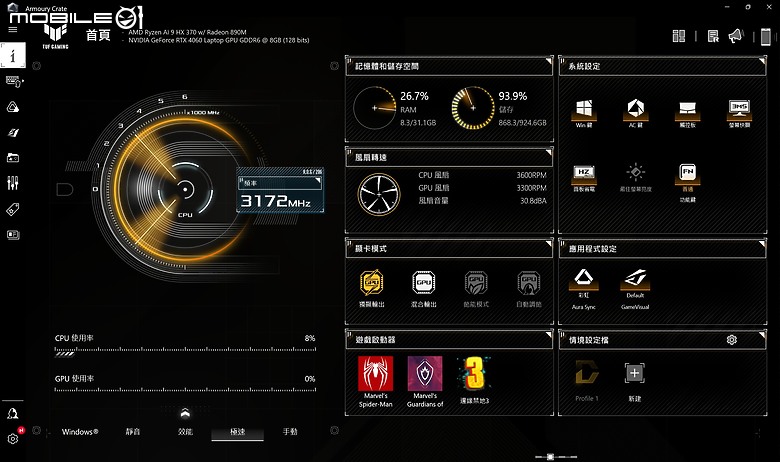Toggle the AC 鍵 setting
This screenshot has width=780, height=462.
pyautogui.click(x=635, y=113)
